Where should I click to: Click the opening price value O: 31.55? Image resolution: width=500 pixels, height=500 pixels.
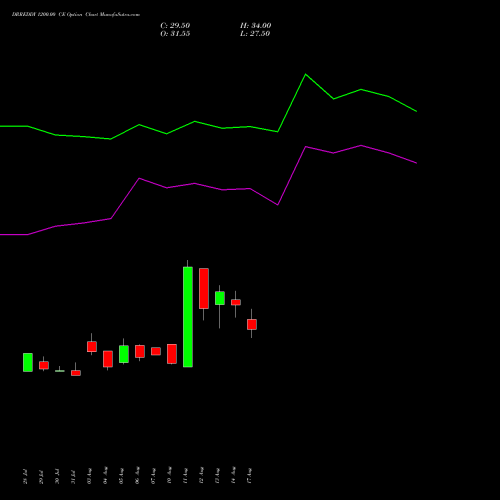tap(175, 34)
